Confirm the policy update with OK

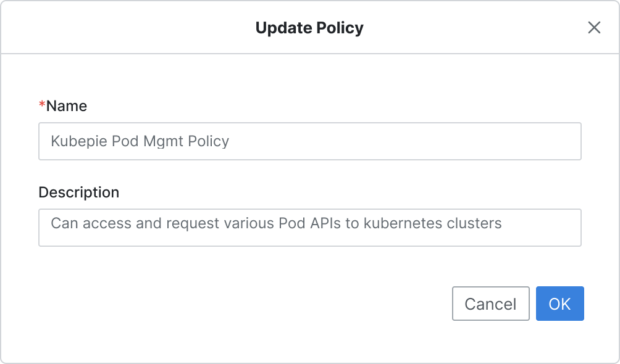point(560,304)
